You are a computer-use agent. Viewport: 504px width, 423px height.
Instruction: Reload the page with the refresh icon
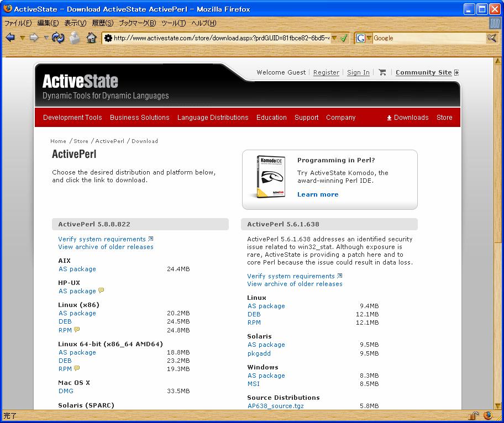[x=58, y=38]
